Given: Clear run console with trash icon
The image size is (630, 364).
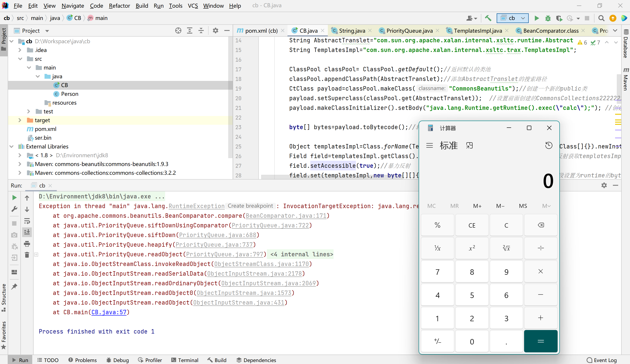Looking at the screenshot, I should coord(27,255).
